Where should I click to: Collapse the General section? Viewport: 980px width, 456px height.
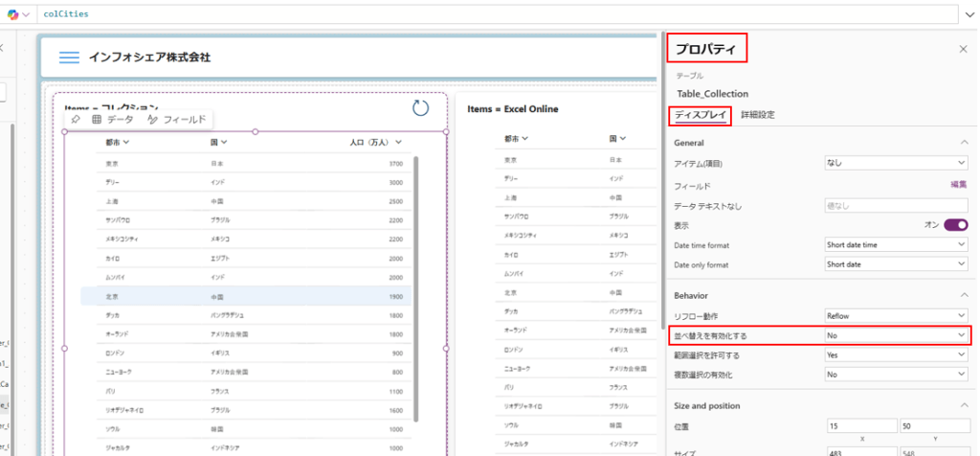[x=962, y=142]
